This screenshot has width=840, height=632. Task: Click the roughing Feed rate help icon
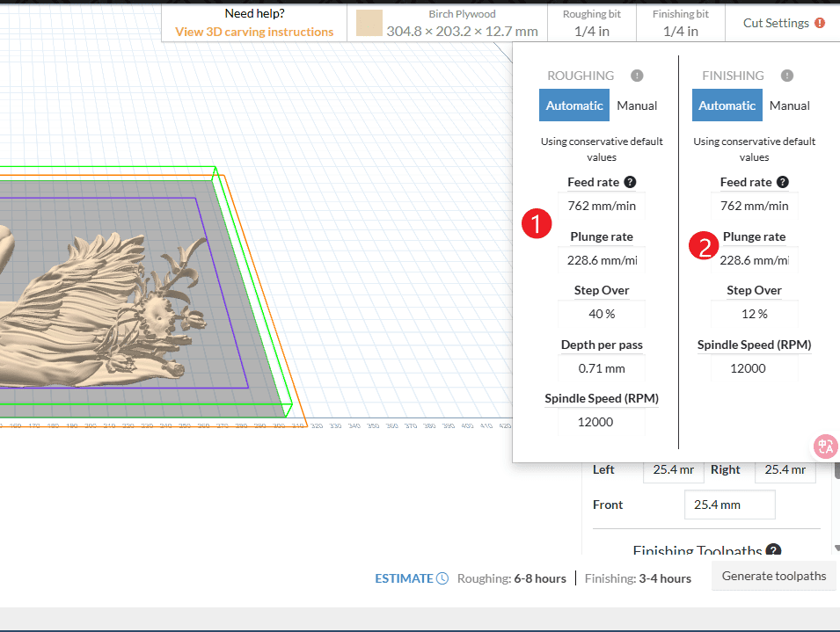point(630,183)
